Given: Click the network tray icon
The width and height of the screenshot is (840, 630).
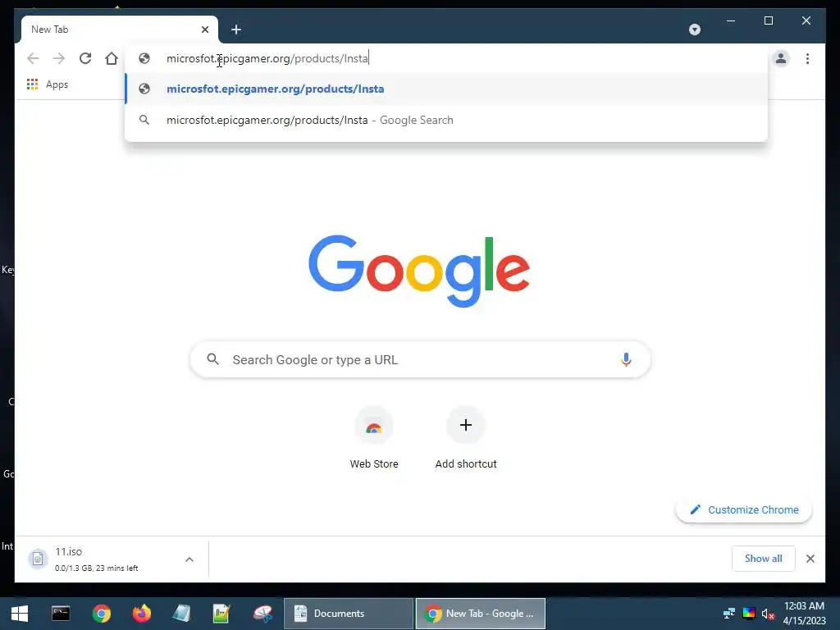Looking at the screenshot, I should (729, 614).
